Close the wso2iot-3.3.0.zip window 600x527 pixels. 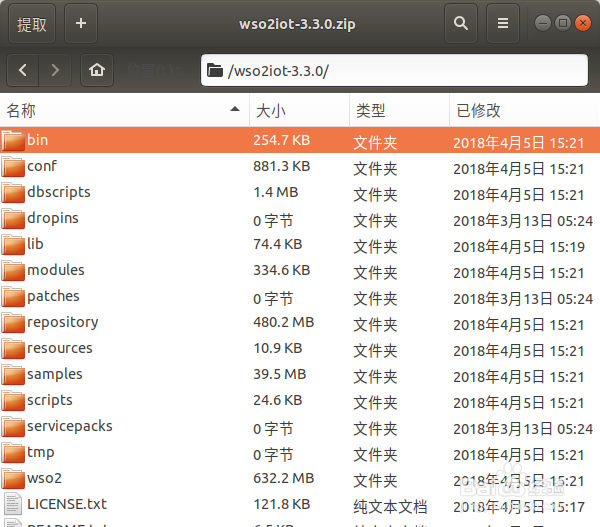[x=583, y=23]
